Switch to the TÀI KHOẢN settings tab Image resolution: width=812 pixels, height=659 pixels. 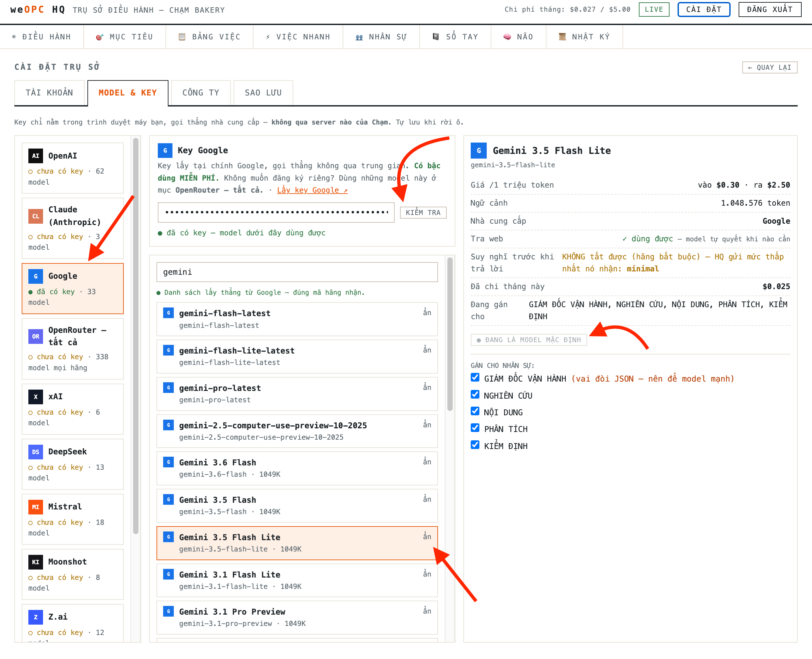49,92
